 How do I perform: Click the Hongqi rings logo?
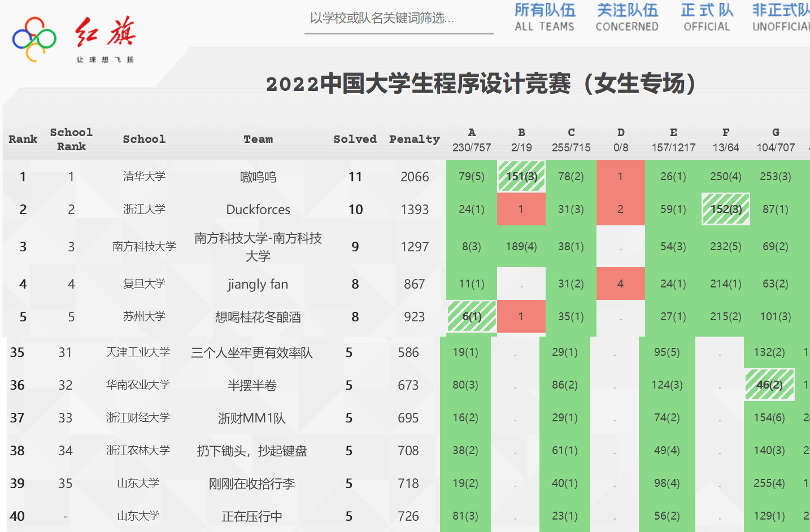click(x=34, y=38)
